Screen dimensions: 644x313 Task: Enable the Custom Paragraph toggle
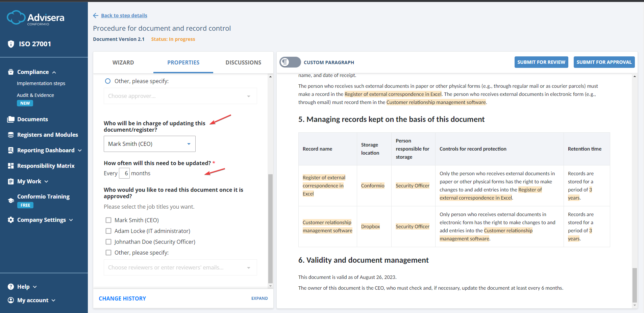290,62
